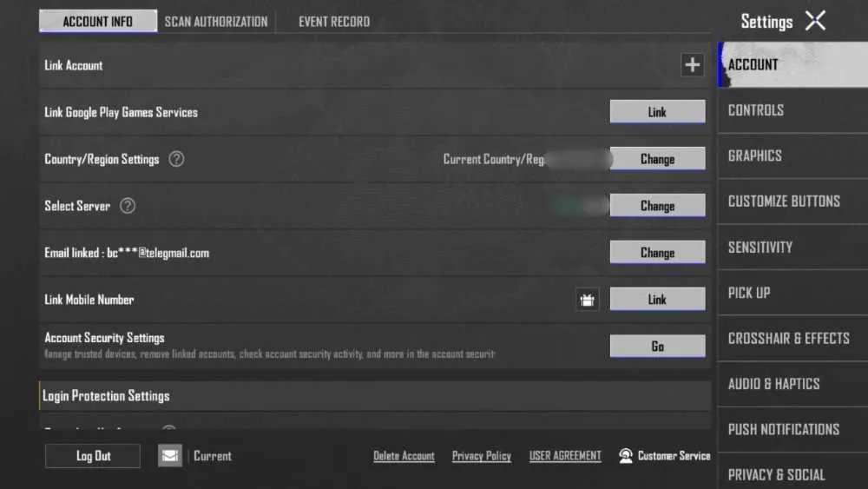The height and width of the screenshot is (489, 868).
Task: Click the plus icon next to Link Account
Action: (692, 65)
